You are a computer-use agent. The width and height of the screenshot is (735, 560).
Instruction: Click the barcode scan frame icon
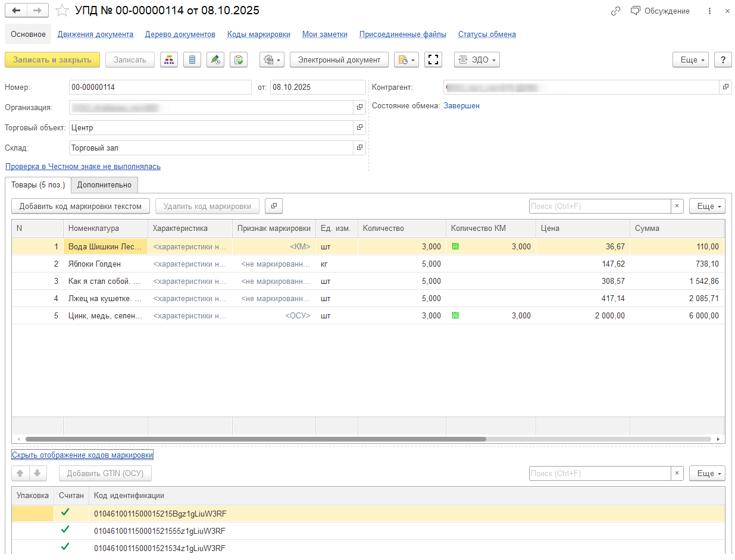click(x=433, y=60)
